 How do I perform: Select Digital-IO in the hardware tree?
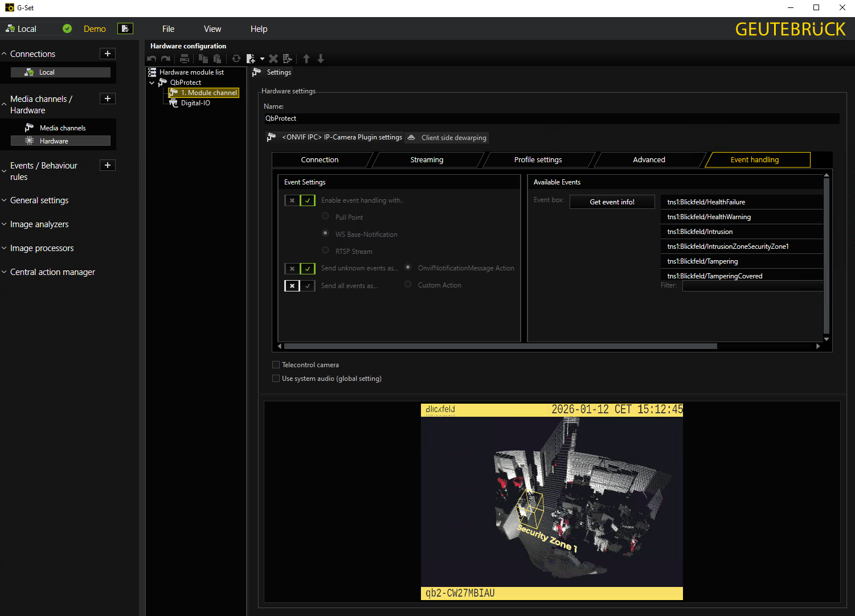click(195, 103)
